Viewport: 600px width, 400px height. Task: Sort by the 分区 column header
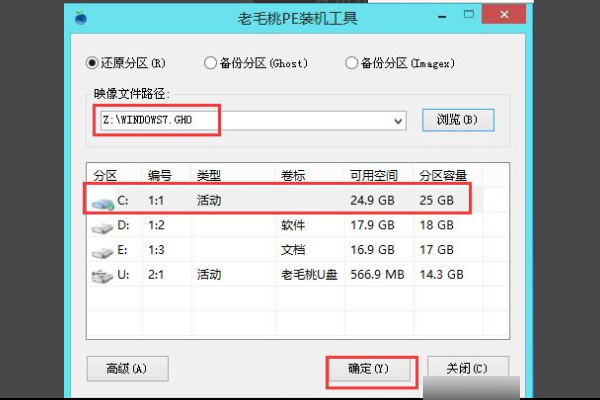[105, 176]
